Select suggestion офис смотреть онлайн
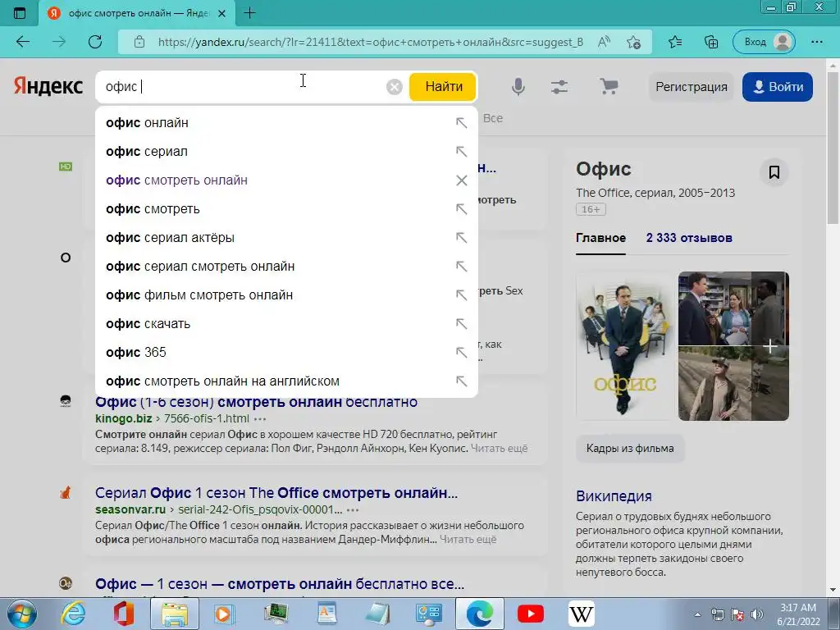The height and width of the screenshot is (630, 840). (177, 180)
